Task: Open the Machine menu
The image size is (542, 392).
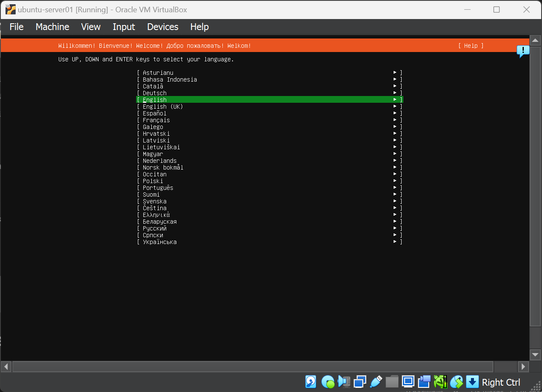Action: tap(52, 27)
